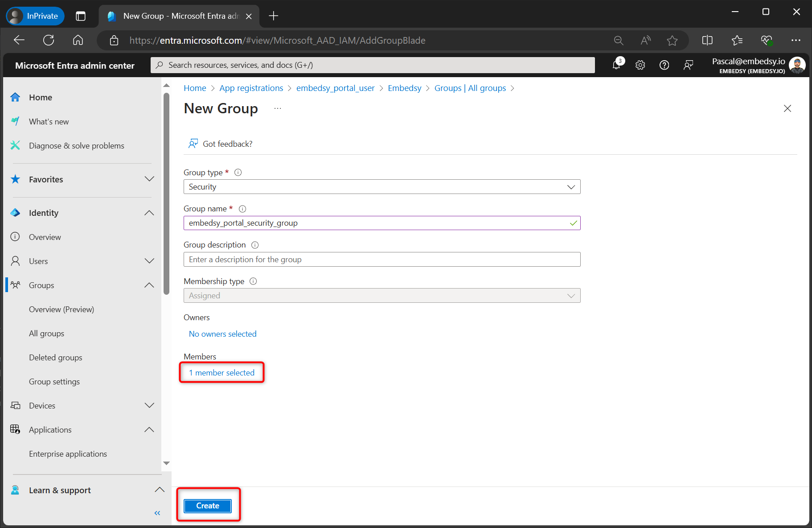Click Pascal's profile avatar
The image size is (812, 528).
[x=797, y=65]
